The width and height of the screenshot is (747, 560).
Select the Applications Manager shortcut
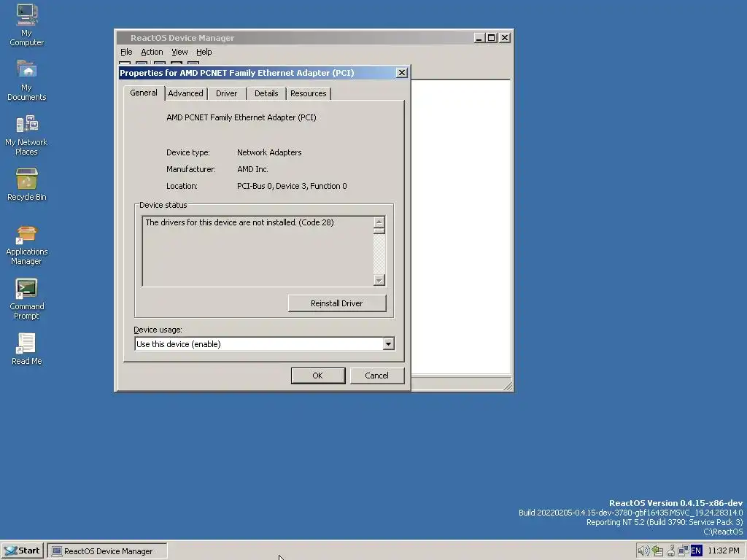(27, 245)
